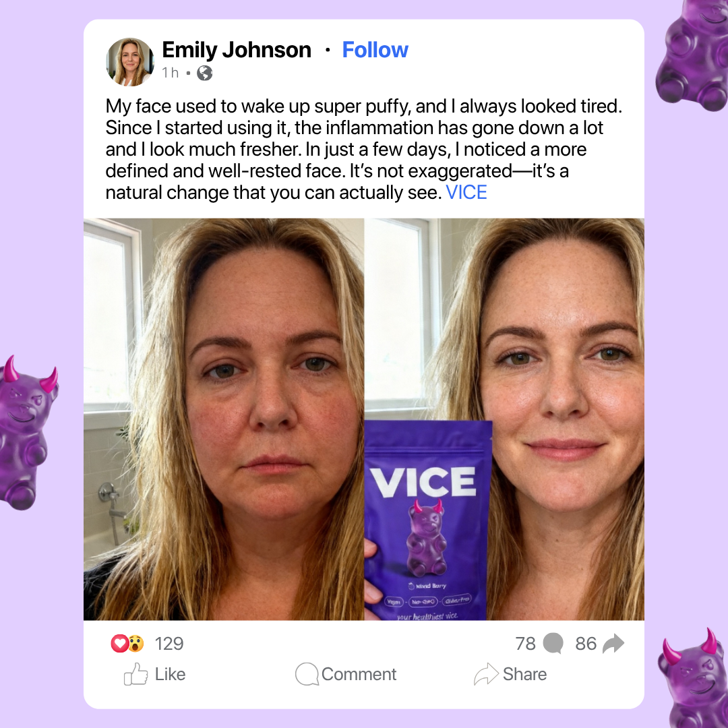Like the post with thumbs-up

154,674
